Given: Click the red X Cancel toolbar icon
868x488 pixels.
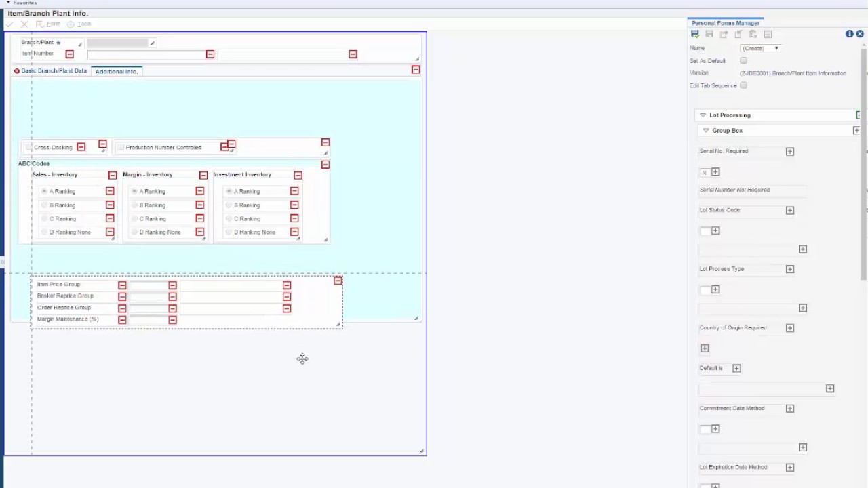Looking at the screenshot, I should (x=24, y=24).
